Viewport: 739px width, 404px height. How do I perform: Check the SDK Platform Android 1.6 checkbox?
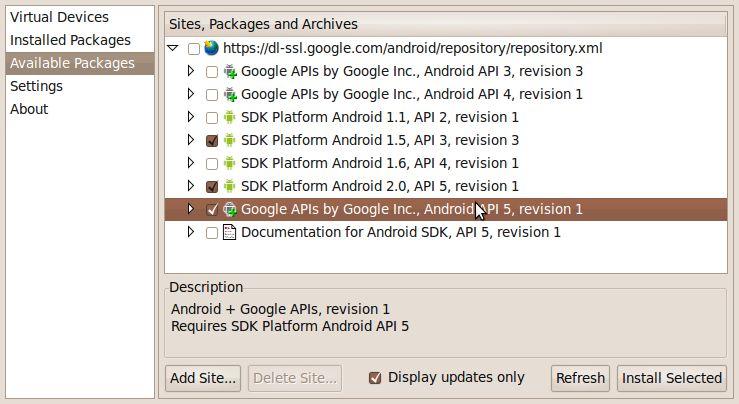point(211,164)
